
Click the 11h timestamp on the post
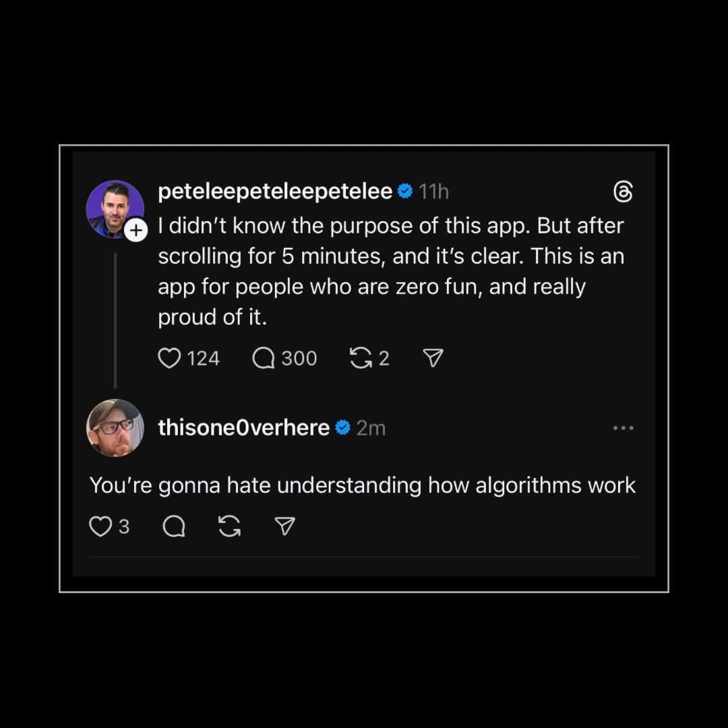click(x=433, y=192)
